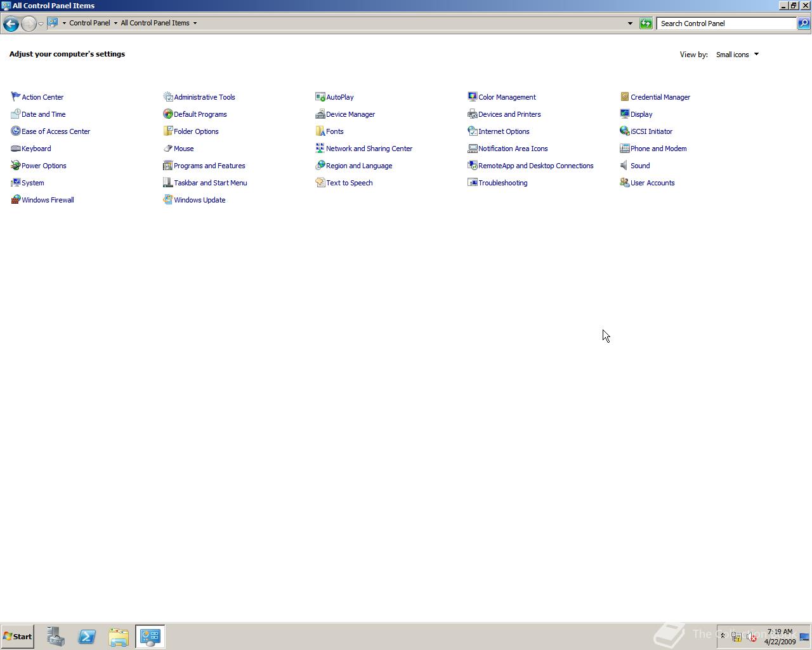Click the AutoPlay icon
This screenshot has height=650, width=812.
pyautogui.click(x=320, y=97)
